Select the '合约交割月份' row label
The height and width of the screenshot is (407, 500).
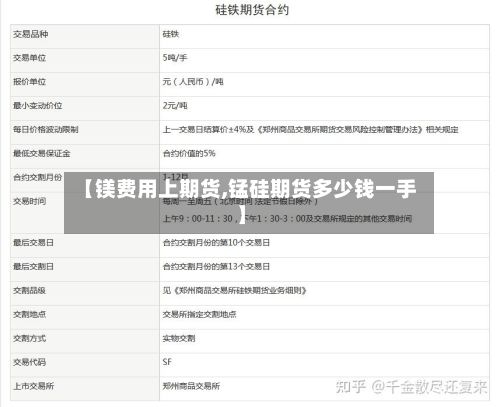pyautogui.click(x=38, y=177)
